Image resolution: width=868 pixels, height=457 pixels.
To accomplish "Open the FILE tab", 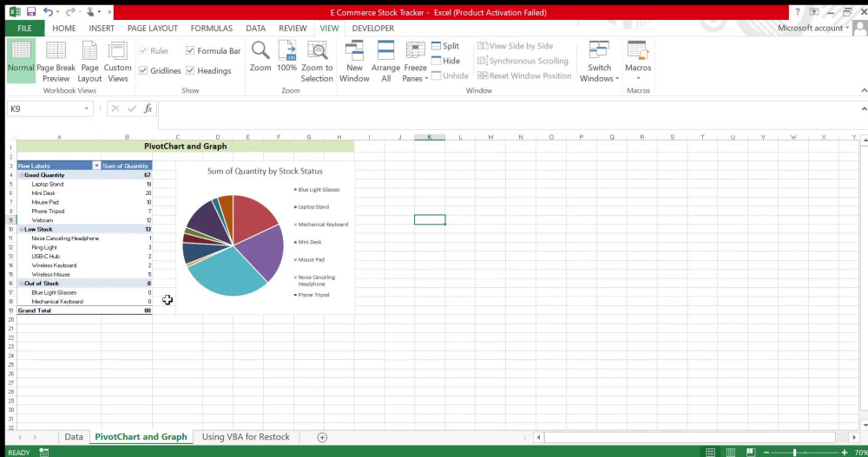I will click(24, 29).
